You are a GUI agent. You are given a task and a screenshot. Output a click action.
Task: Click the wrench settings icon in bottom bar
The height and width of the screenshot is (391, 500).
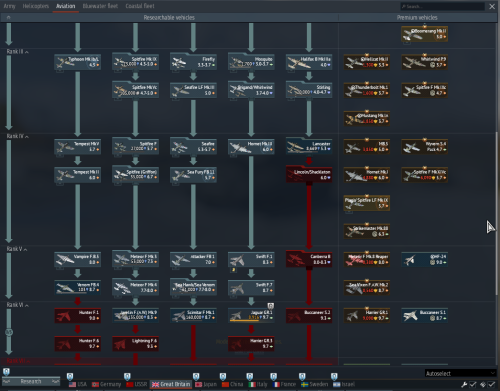[x=464, y=384]
